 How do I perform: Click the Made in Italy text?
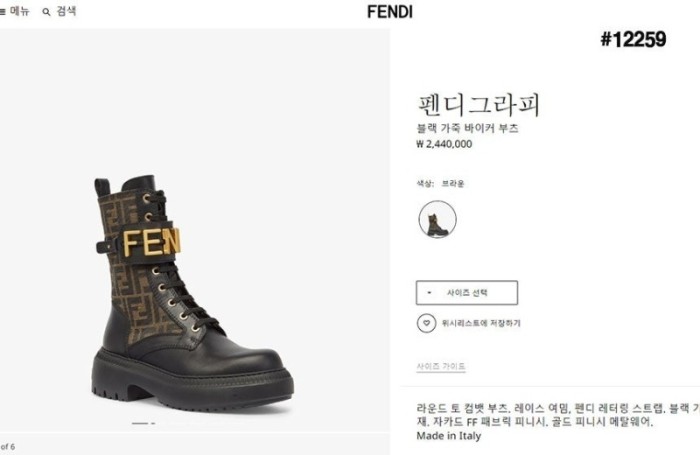448,436
